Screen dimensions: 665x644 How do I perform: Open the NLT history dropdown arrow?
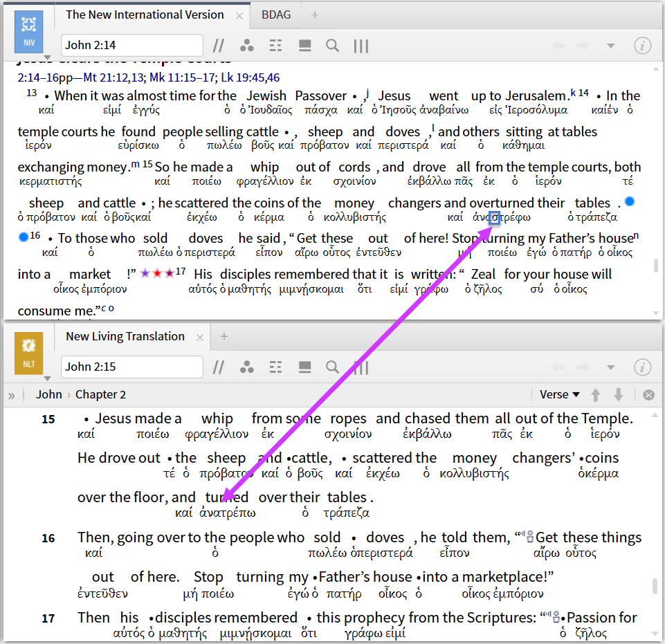(611, 367)
